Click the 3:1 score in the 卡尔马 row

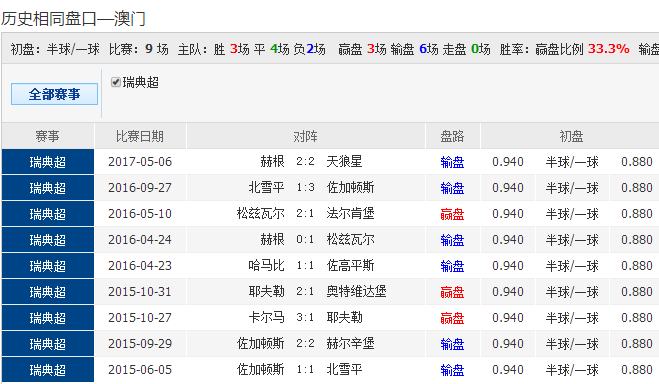tap(305, 318)
